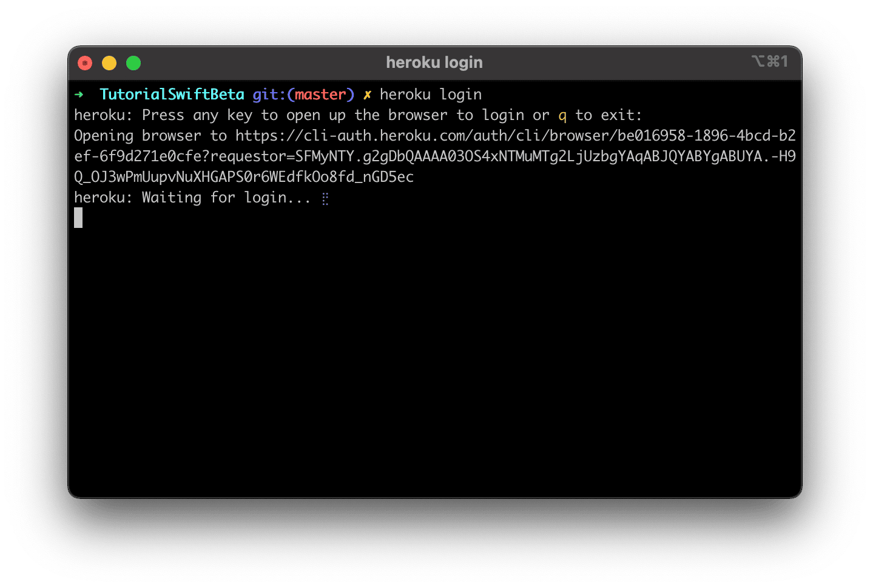870x588 pixels.
Task: Click the yellow ✗ dirty-state marker
Action: pos(367,95)
